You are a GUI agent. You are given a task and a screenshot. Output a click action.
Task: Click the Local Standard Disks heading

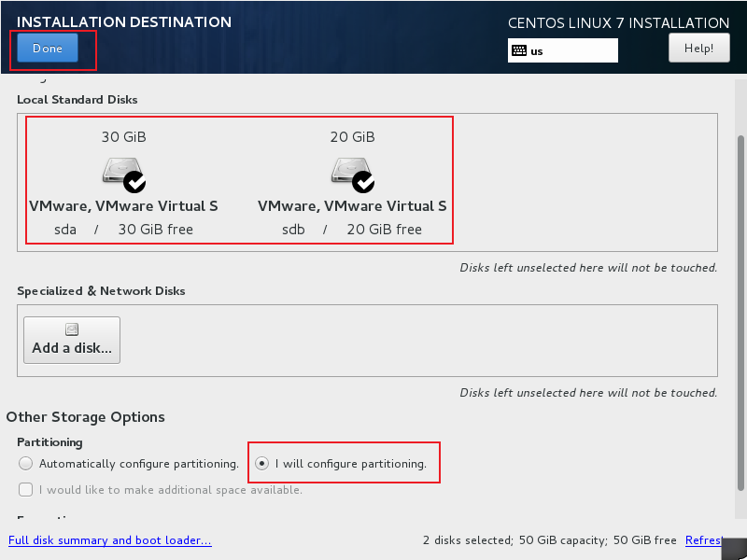(x=78, y=100)
